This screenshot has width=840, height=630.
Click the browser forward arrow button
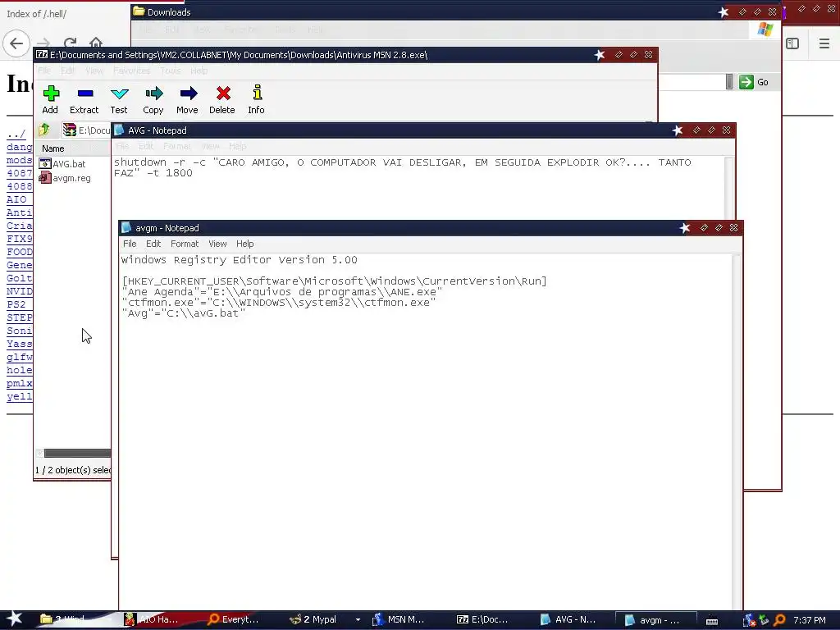[x=43, y=43]
